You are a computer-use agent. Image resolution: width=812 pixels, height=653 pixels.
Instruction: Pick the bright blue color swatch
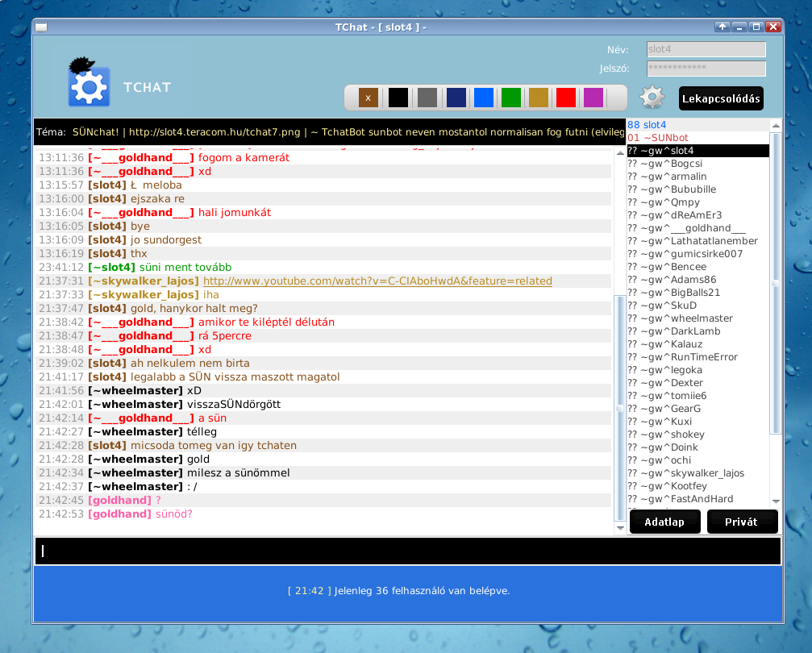coord(484,98)
